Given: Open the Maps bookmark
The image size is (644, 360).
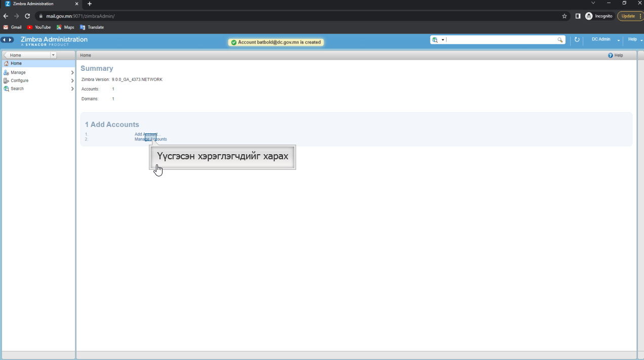Looking at the screenshot, I should (x=65, y=27).
